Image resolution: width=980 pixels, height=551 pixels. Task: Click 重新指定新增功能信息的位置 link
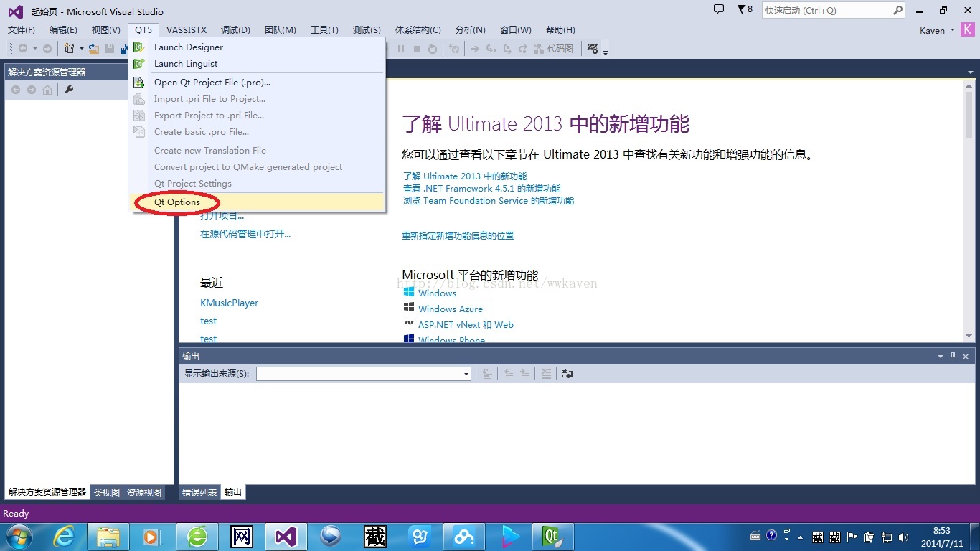click(458, 235)
